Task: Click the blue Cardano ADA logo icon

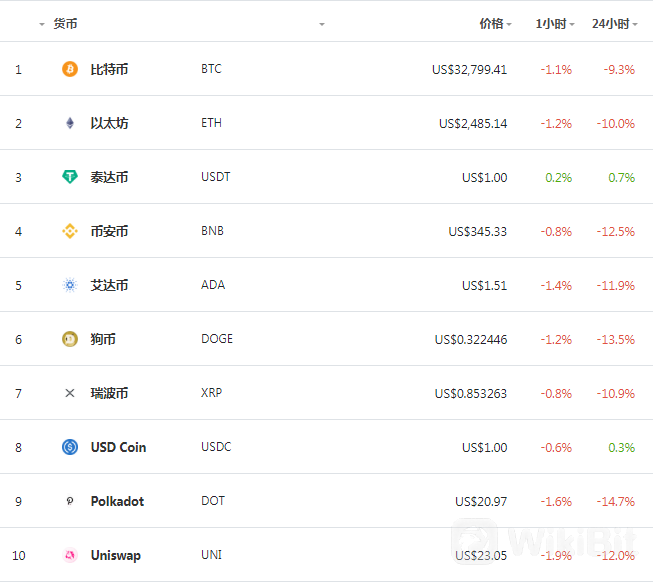Action: pyautogui.click(x=70, y=285)
